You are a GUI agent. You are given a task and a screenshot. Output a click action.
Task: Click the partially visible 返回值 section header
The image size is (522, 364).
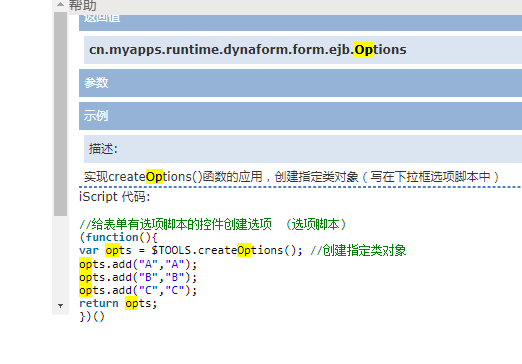300,23
